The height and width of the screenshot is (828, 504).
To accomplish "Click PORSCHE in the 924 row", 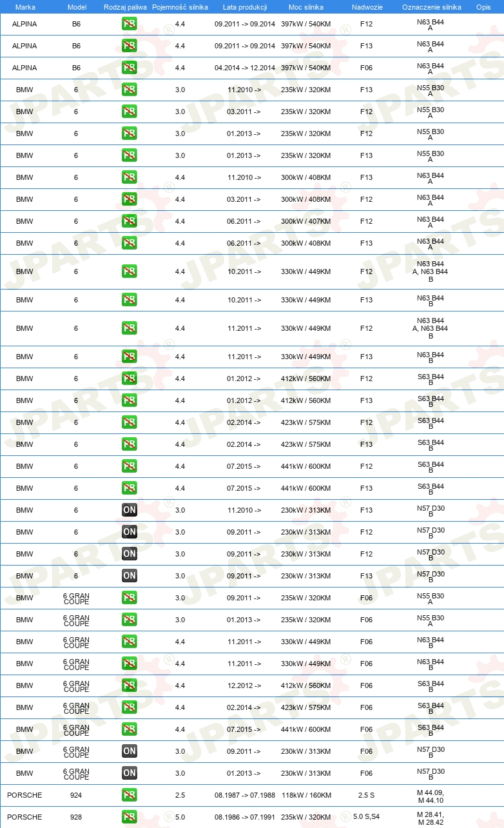I will point(24,796).
